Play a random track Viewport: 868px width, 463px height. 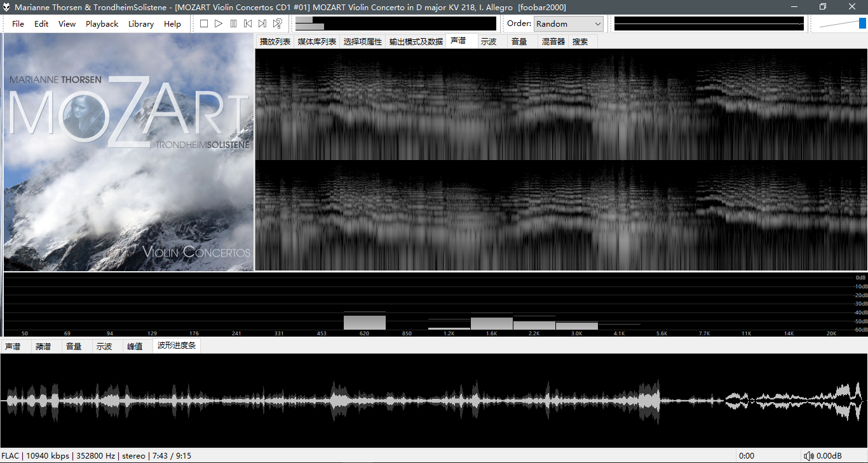(x=278, y=23)
